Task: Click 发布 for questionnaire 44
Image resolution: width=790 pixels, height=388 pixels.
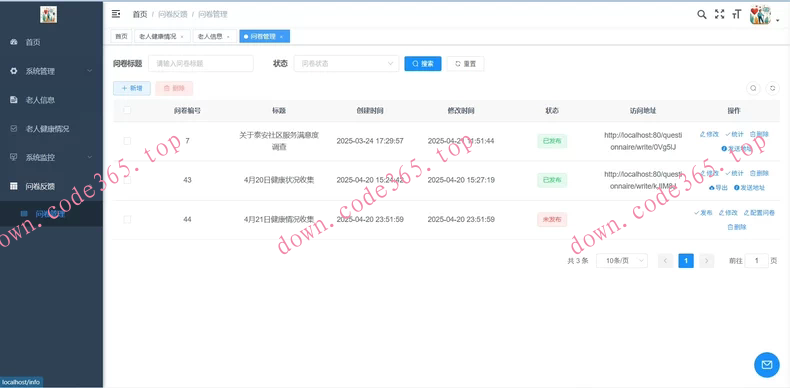Action: (703, 213)
